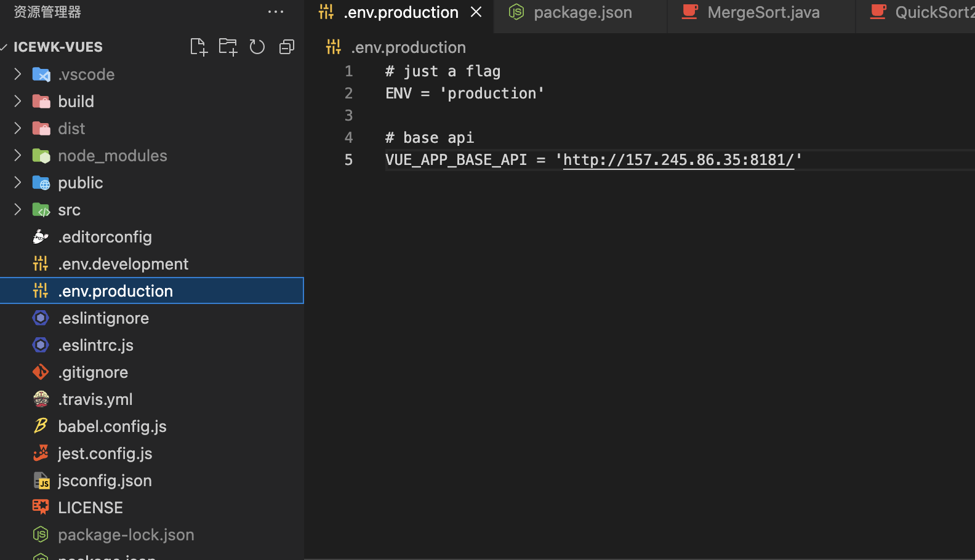Click the .eslintignore ESLint icon
975x560 pixels.
coord(41,318)
